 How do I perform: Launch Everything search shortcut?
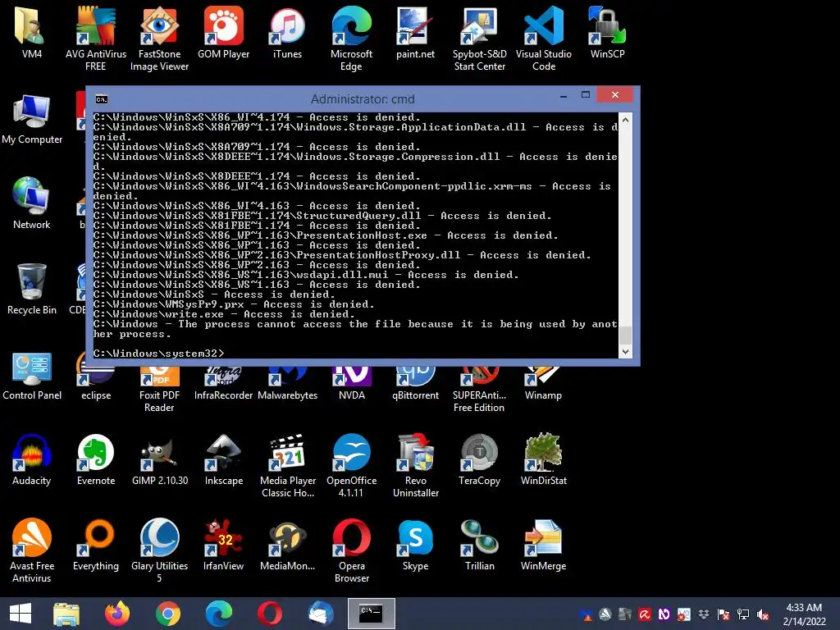[95, 545]
